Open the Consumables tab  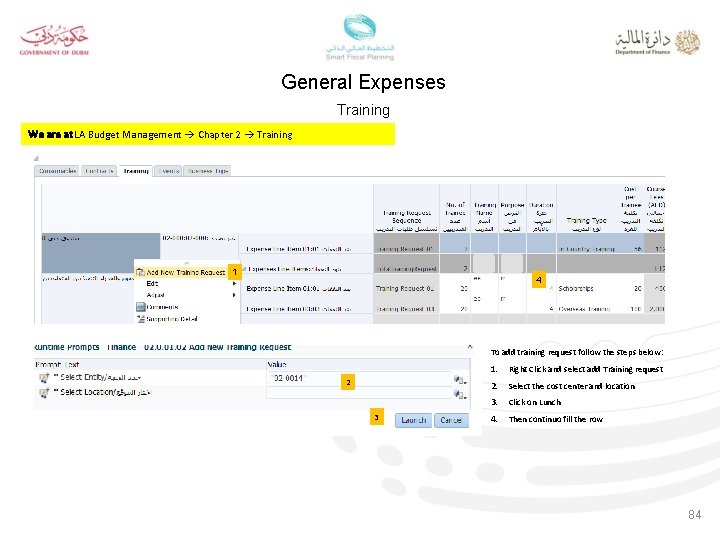(57, 171)
